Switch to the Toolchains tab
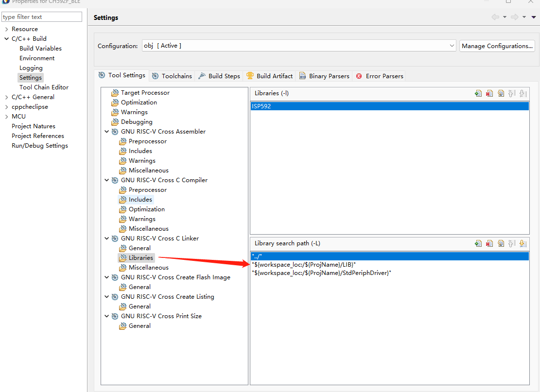This screenshot has width=540, height=392. [x=172, y=76]
